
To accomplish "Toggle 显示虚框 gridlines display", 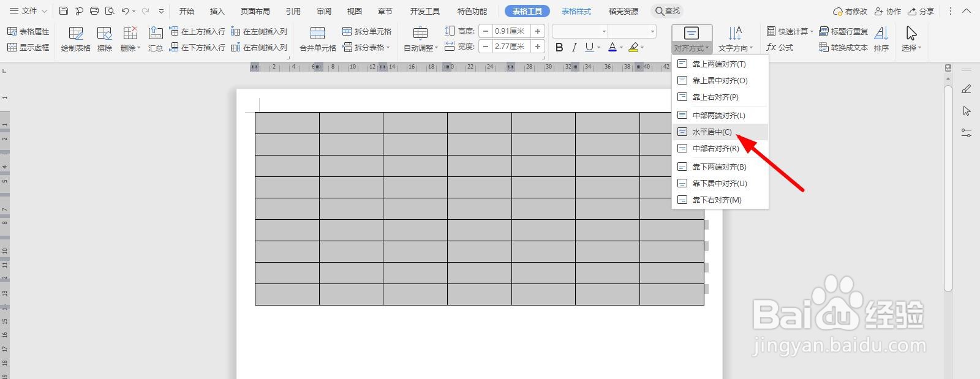I will (x=28, y=47).
